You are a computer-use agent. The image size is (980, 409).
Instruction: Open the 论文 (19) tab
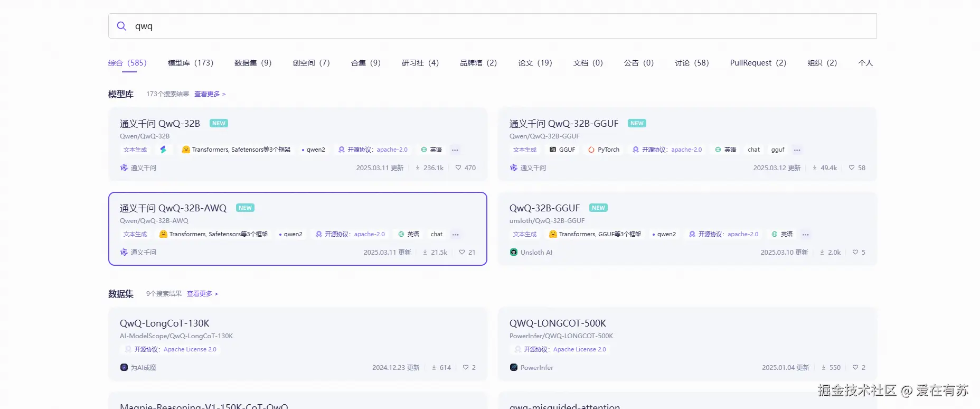click(x=535, y=63)
